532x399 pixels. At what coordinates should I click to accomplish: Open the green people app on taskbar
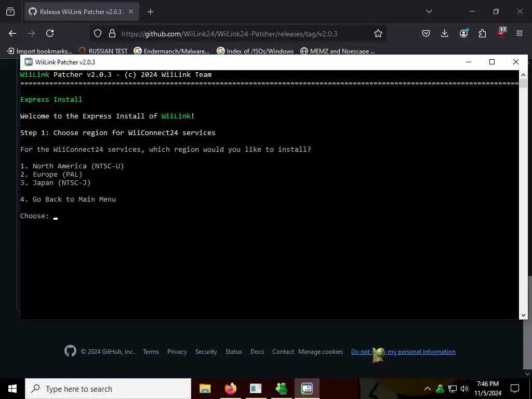[x=281, y=389]
